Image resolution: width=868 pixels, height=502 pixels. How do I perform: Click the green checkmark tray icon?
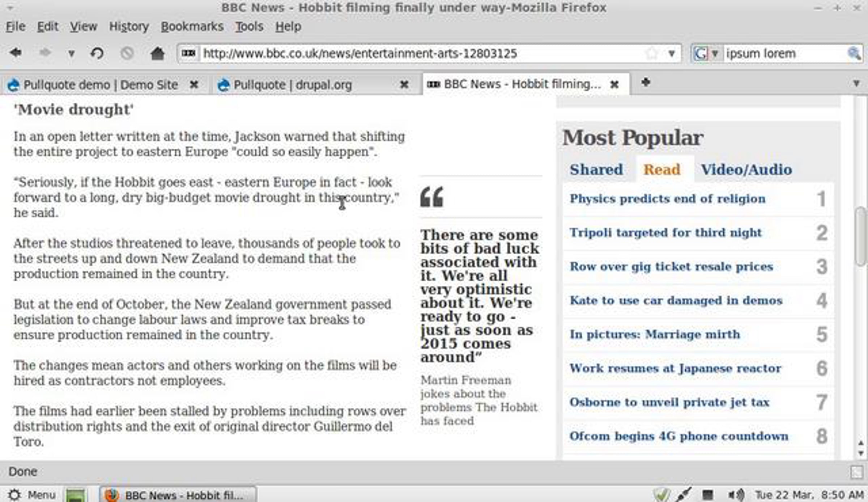tap(662, 495)
